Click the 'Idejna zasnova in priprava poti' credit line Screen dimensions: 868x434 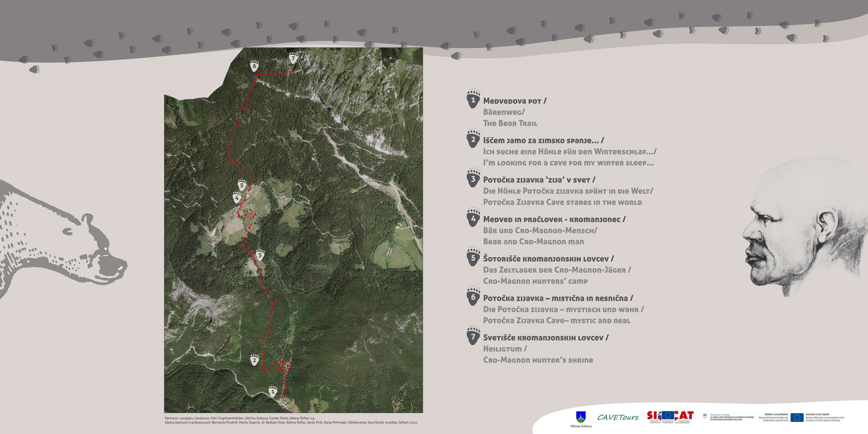pyautogui.click(x=291, y=422)
